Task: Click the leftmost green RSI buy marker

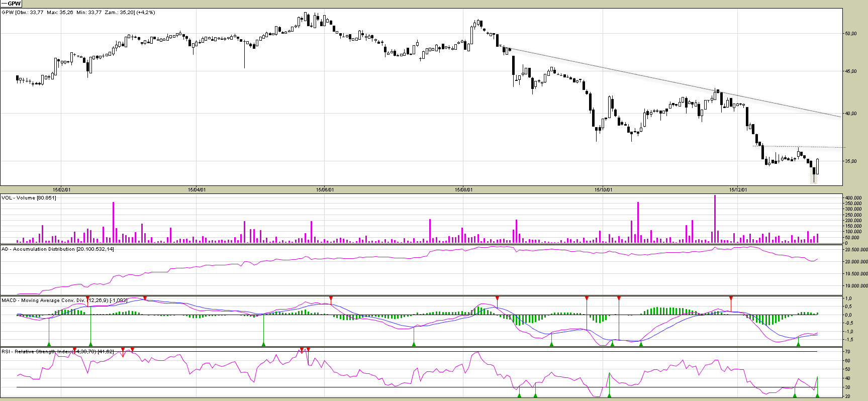Action: tap(520, 395)
